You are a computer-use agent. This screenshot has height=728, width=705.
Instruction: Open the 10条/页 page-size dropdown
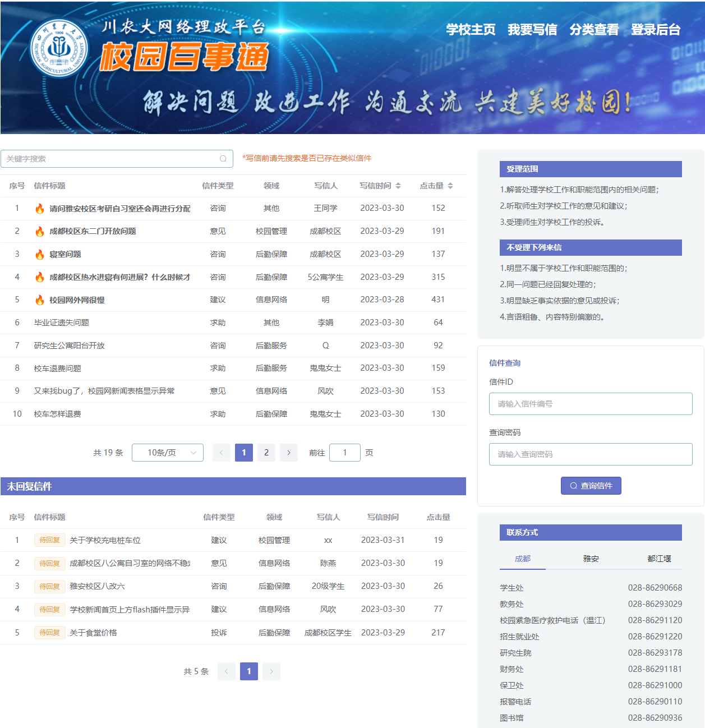point(167,452)
